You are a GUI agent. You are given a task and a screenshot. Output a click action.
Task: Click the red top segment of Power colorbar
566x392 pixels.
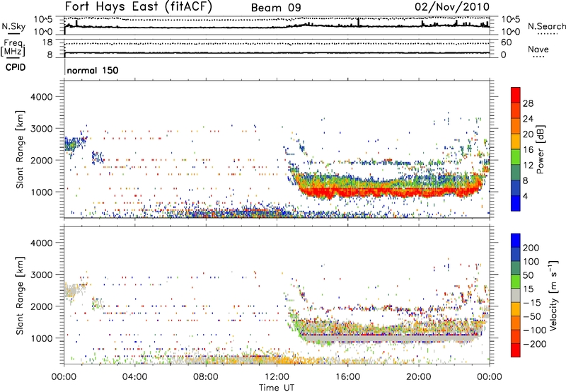pos(516,95)
